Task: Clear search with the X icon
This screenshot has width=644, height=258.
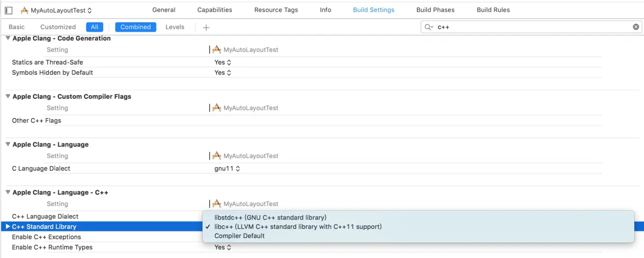Action: click(636, 27)
